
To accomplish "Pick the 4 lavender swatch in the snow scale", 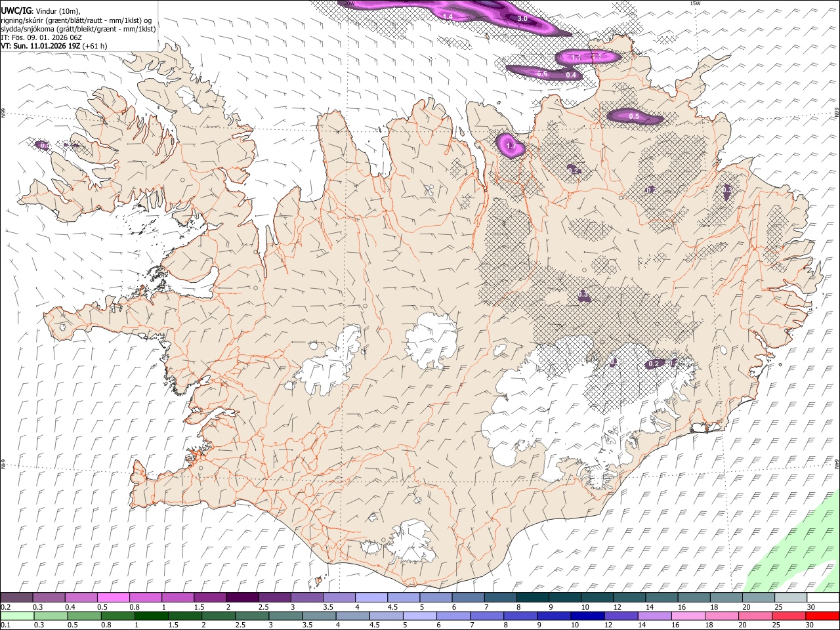I will (371, 597).
